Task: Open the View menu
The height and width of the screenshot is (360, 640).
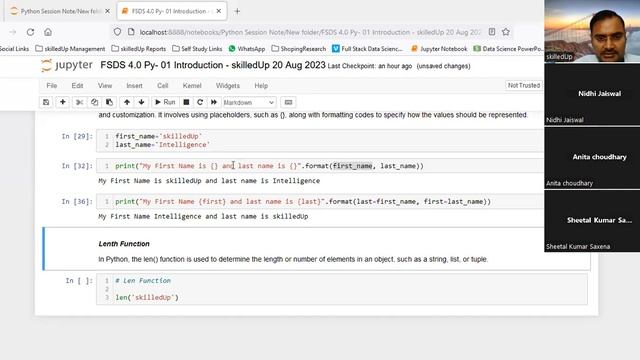Action: [105, 86]
